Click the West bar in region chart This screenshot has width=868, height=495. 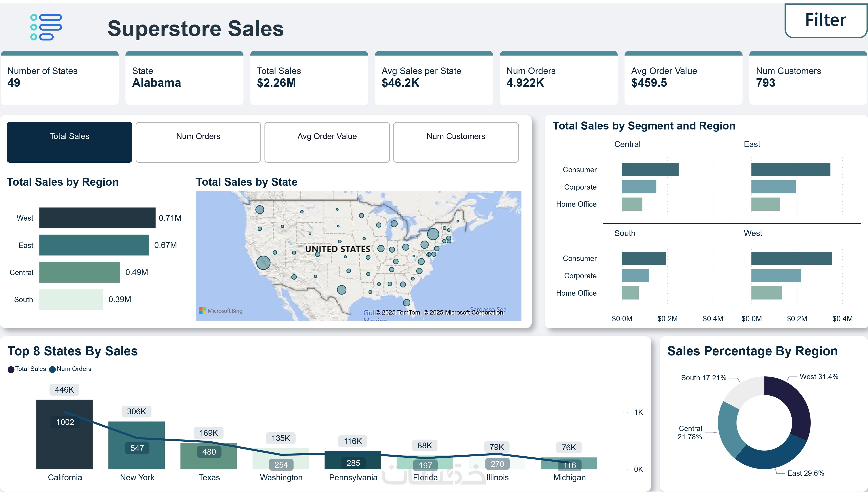coord(97,218)
